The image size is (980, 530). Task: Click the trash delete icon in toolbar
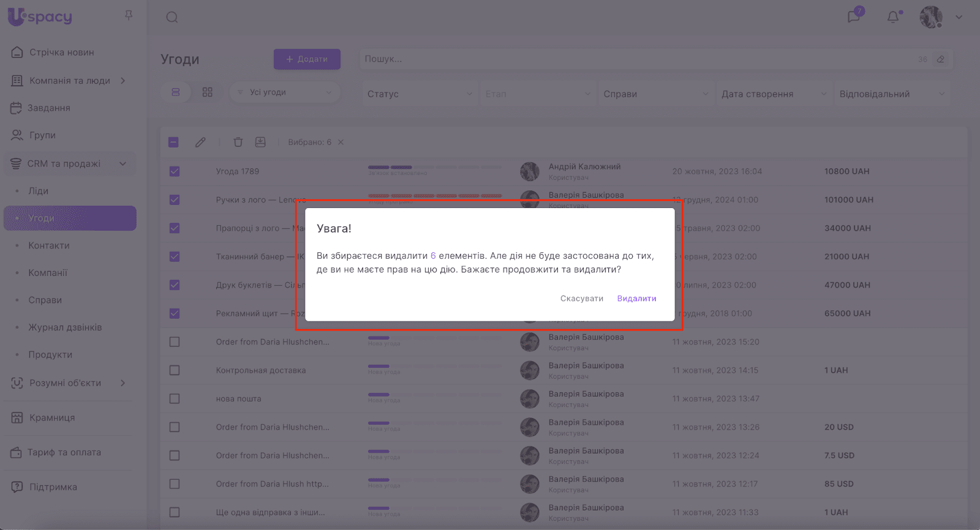tap(238, 142)
